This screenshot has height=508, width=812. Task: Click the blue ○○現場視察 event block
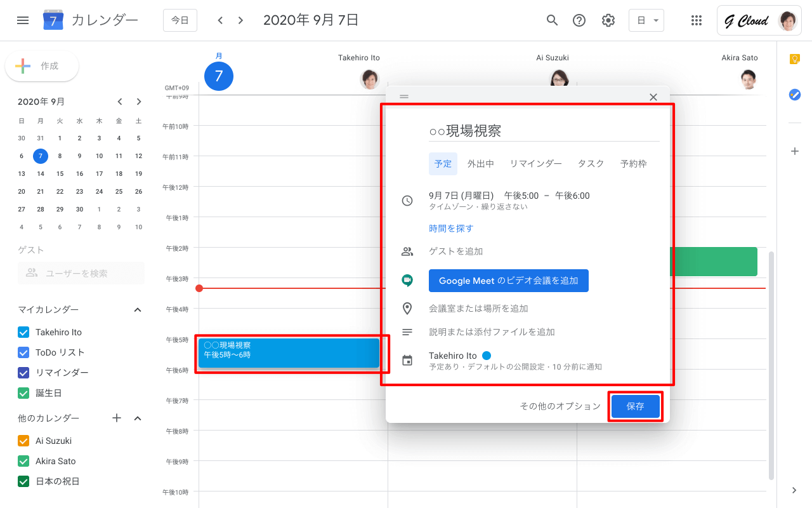click(x=289, y=353)
